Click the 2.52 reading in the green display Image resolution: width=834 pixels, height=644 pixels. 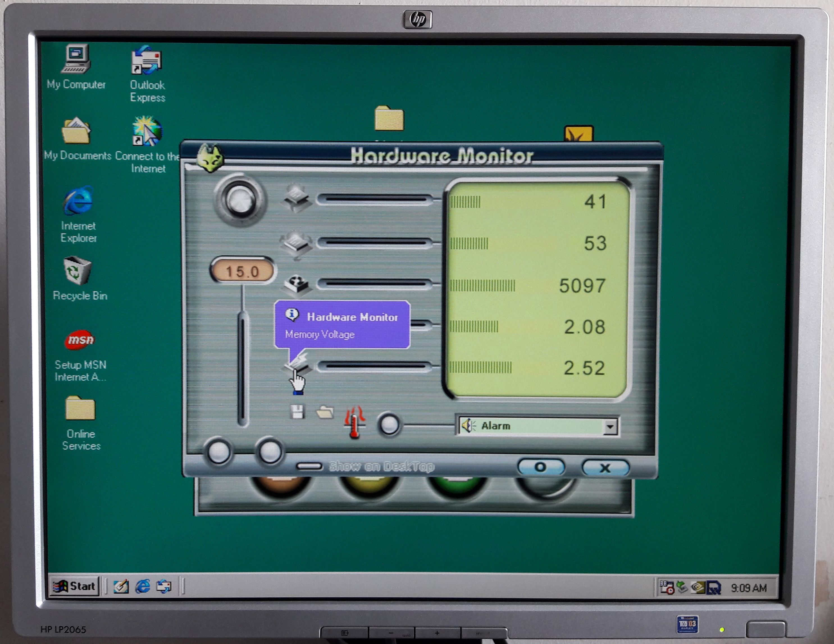coord(584,368)
